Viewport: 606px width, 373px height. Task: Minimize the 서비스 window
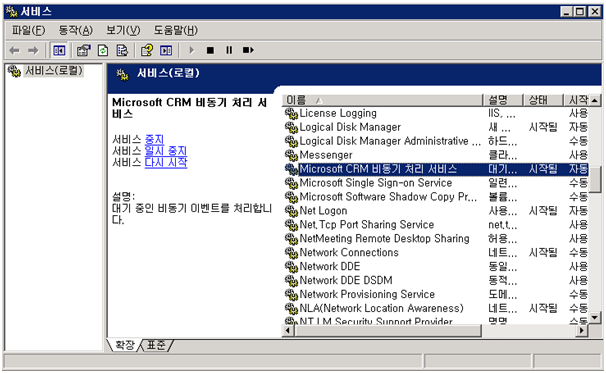[566, 12]
